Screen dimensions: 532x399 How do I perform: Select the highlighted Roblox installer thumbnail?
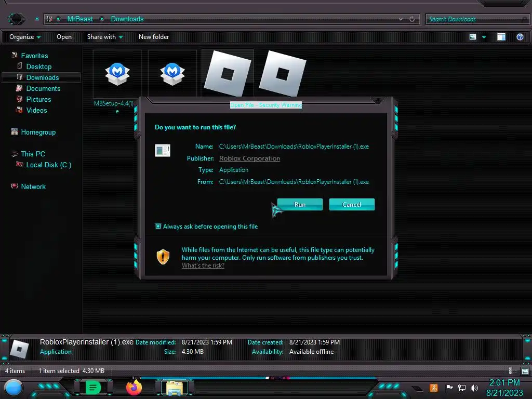tap(228, 73)
